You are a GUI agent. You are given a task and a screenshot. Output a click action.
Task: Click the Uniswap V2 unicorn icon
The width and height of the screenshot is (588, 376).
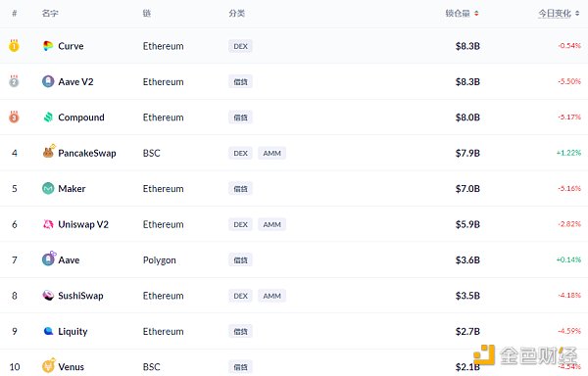coord(48,224)
